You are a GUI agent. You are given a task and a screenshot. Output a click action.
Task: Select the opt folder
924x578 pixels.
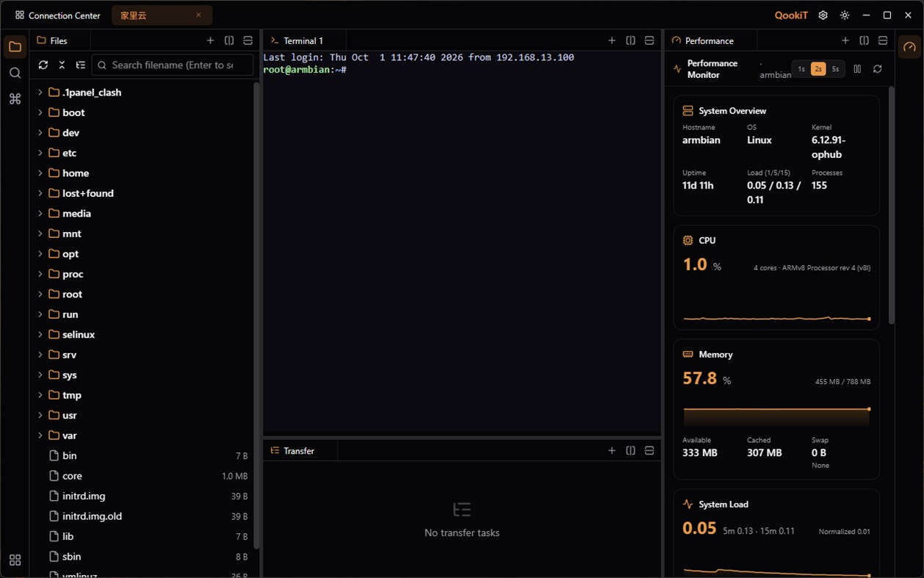coord(143,254)
